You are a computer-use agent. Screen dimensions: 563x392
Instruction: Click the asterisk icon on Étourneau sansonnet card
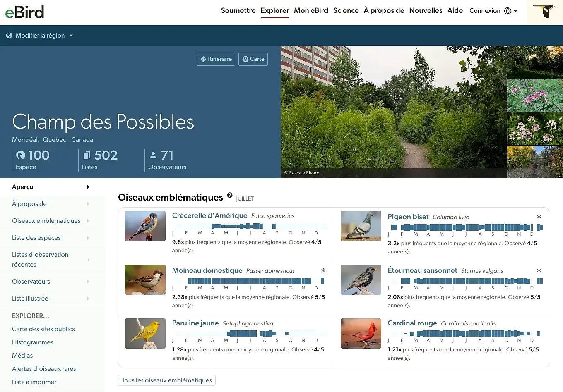point(539,271)
